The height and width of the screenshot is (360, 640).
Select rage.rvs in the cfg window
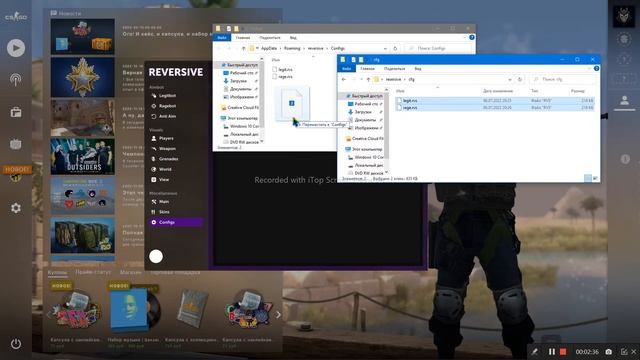(x=495, y=108)
